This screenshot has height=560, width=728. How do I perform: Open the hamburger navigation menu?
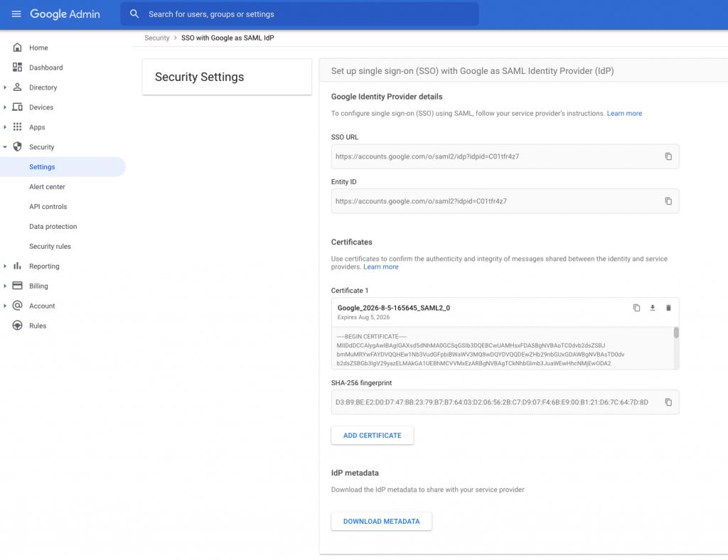point(16,14)
